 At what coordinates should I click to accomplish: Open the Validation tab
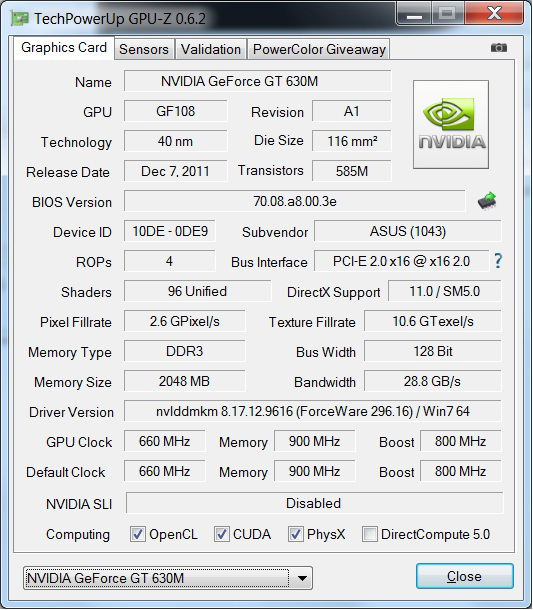[x=211, y=49]
